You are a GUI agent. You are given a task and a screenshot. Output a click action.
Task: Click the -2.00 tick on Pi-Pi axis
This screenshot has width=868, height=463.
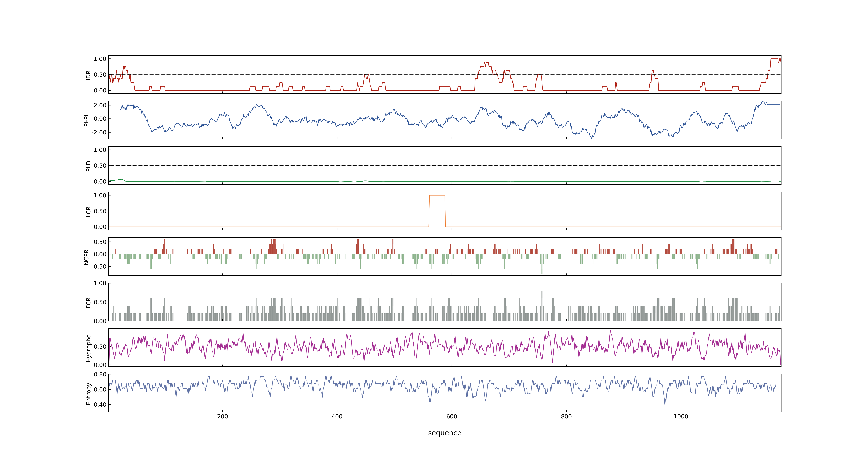pyautogui.click(x=99, y=132)
